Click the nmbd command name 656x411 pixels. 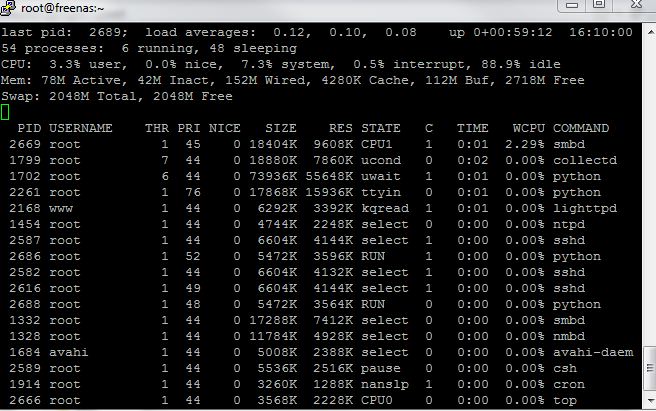point(569,336)
